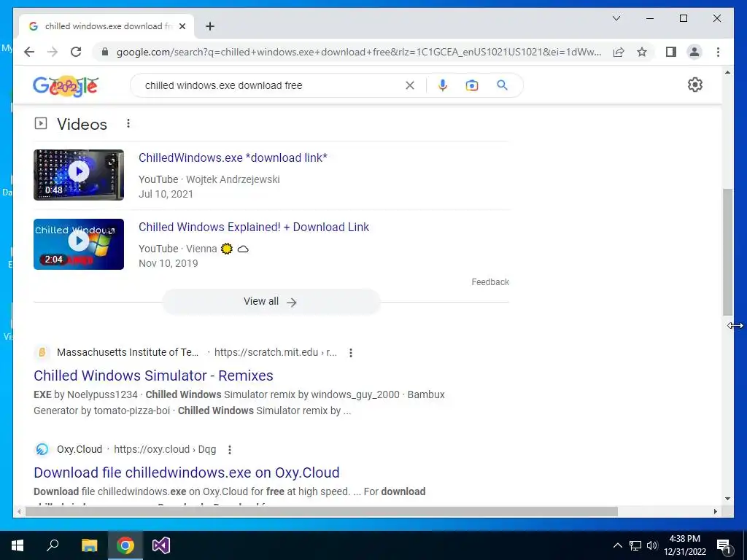Open Chilled Windows Simulator - Remixes result
This screenshot has height=560, width=747.
pos(153,376)
